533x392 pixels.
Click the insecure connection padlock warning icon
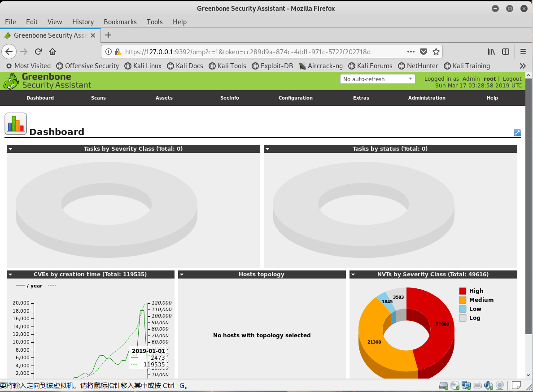(118, 52)
